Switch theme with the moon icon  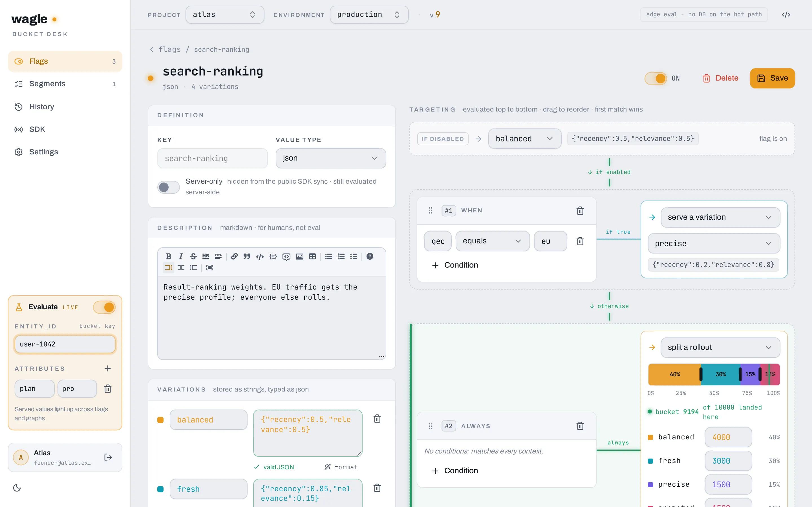click(x=17, y=488)
